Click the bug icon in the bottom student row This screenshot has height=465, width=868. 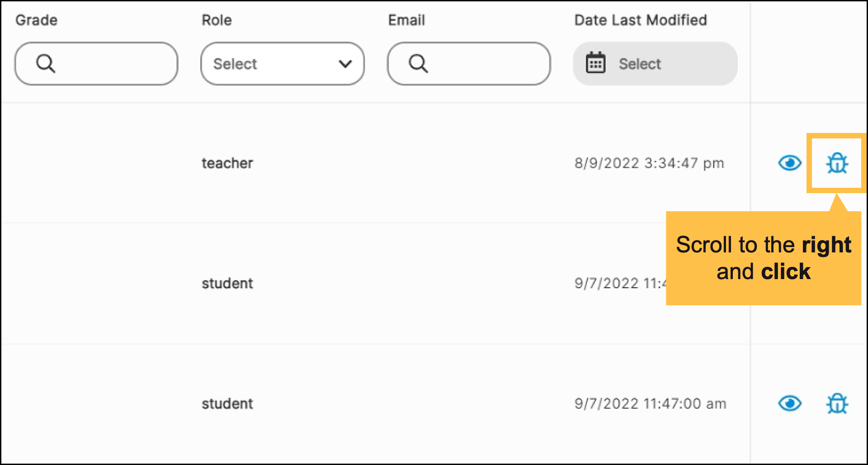pos(837,403)
